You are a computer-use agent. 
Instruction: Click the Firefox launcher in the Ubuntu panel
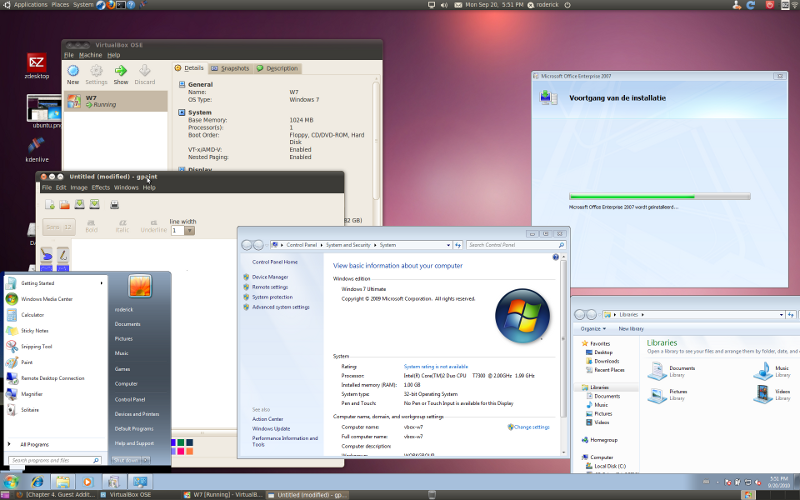111,5
